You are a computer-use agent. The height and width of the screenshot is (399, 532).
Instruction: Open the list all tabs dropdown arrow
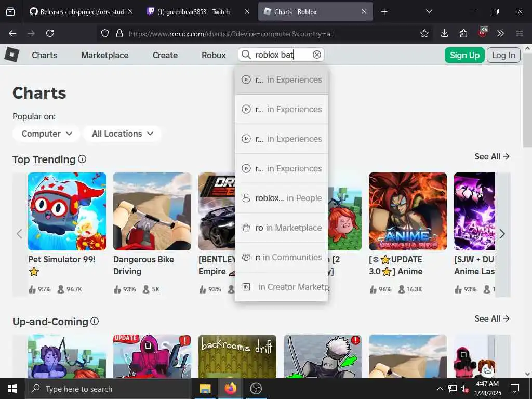pos(429,12)
